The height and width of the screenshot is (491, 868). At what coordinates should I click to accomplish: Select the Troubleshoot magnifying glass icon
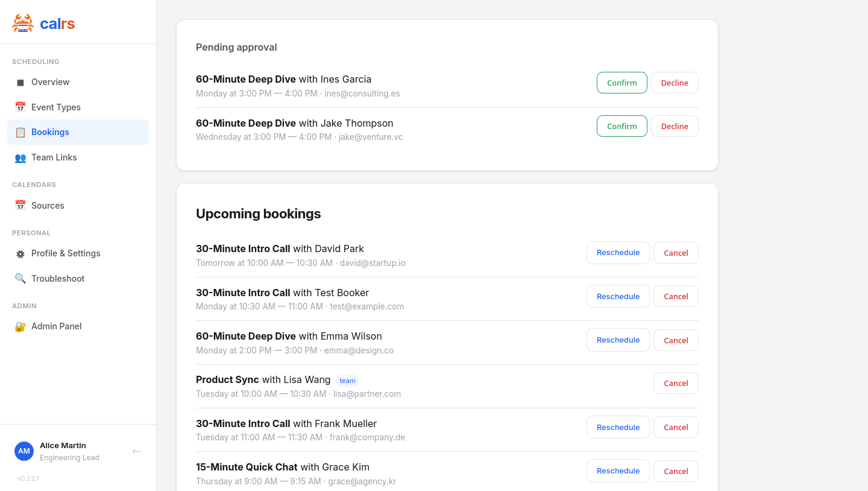pyautogui.click(x=20, y=278)
